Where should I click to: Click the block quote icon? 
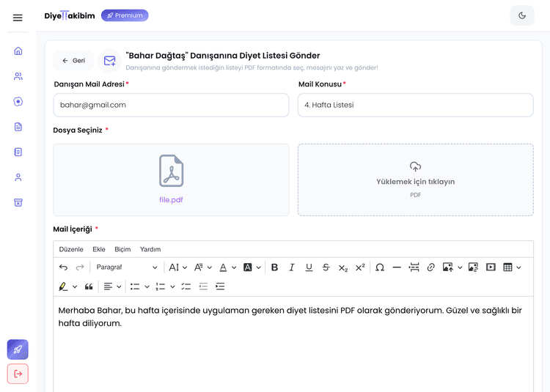[89, 286]
